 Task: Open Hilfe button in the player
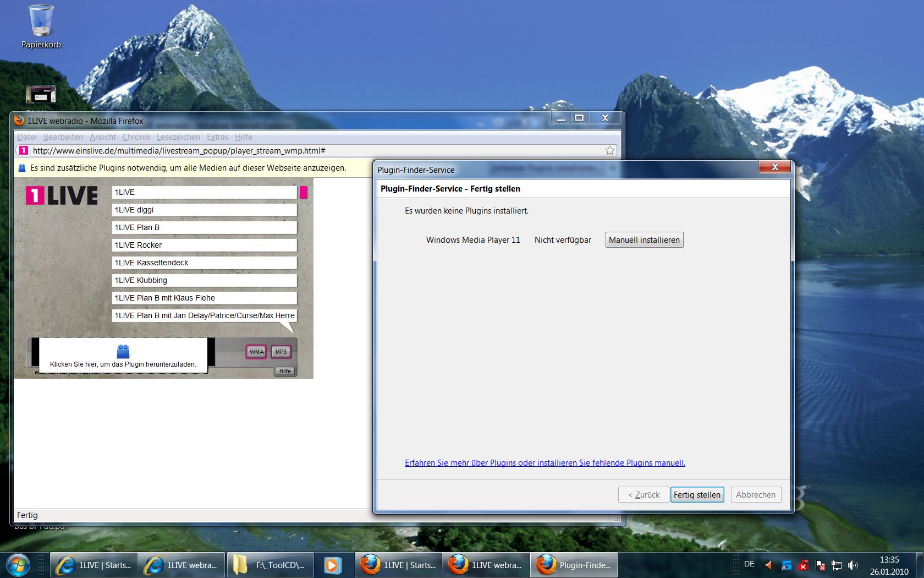285,371
